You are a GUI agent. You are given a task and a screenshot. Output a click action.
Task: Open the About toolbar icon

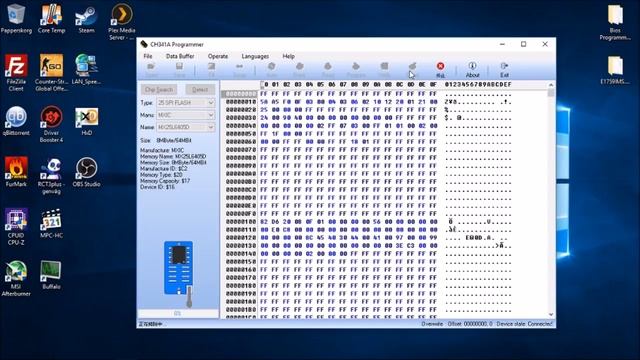coord(472,69)
